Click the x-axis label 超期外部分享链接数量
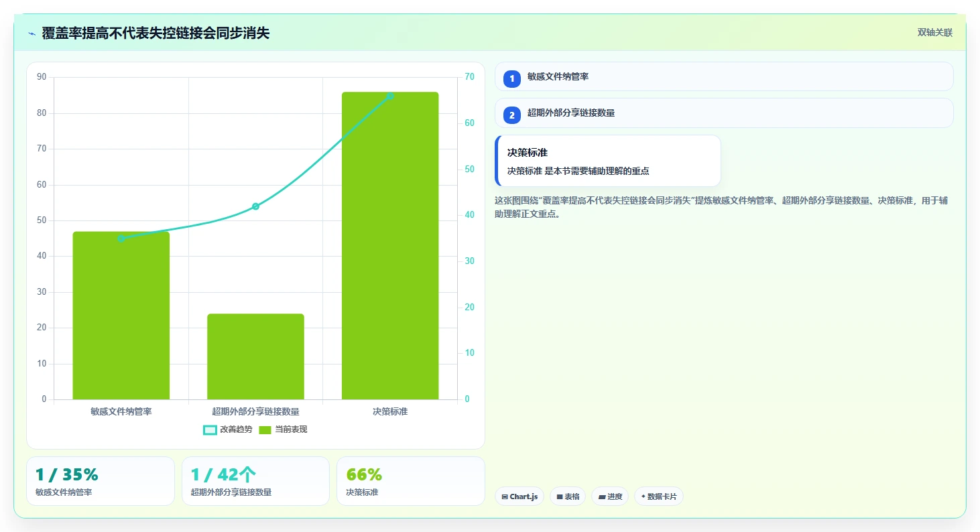The image size is (980, 532). click(255, 411)
